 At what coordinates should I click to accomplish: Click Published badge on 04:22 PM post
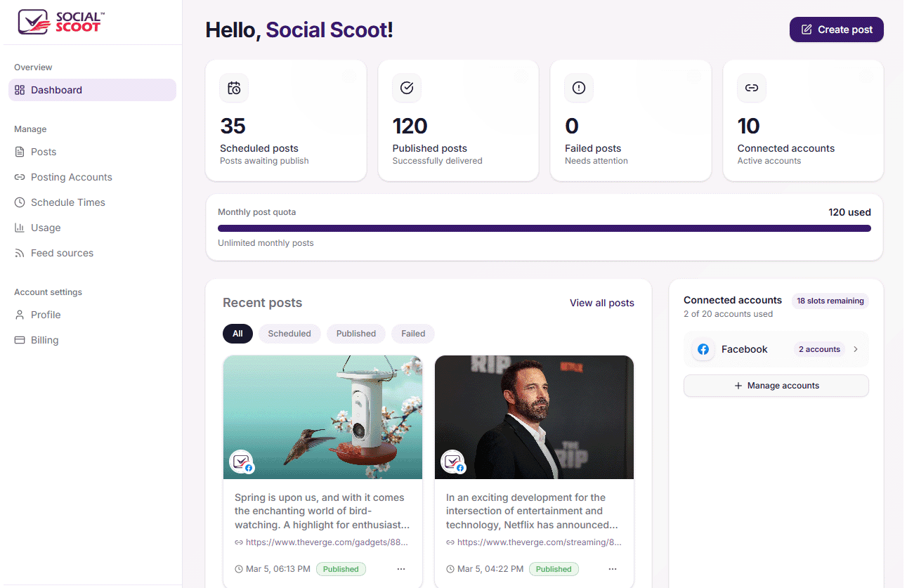click(x=554, y=569)
